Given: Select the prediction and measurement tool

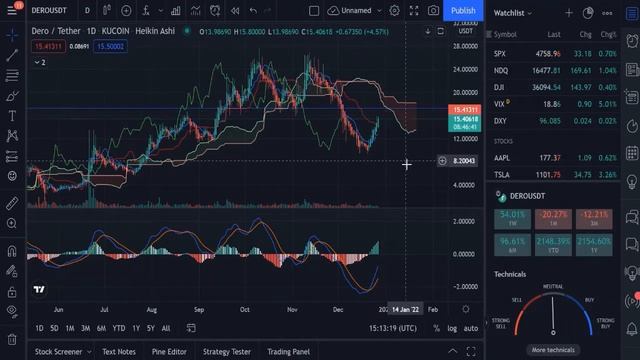Looking at the screenshot, I should coord(12,156).
